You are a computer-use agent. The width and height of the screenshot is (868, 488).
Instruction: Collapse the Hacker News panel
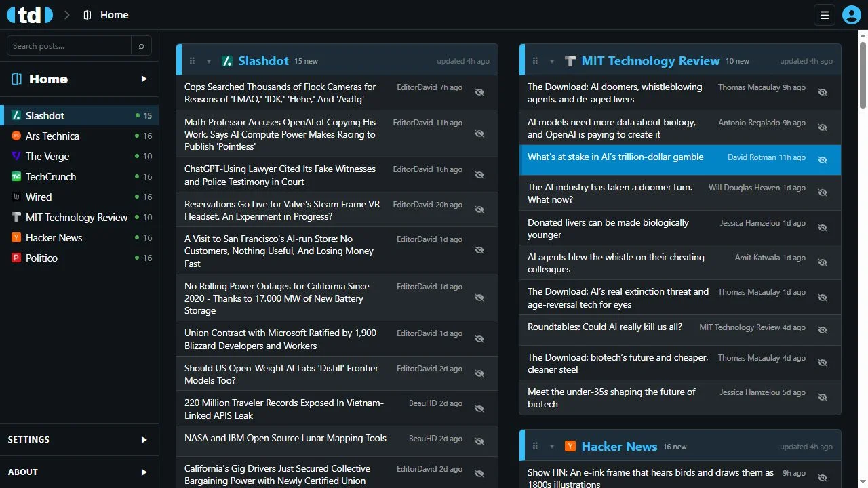[552, 447]
